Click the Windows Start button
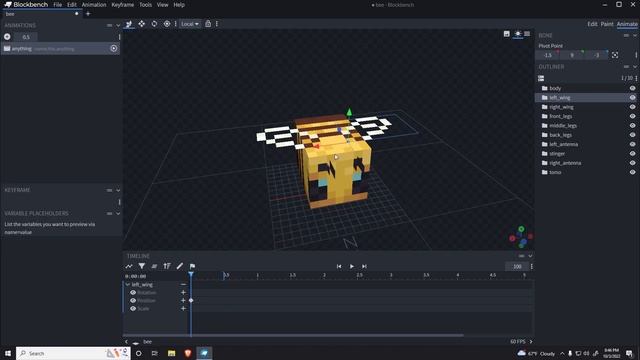The height and width of the screenshot is (360, 640). [8, 353]
